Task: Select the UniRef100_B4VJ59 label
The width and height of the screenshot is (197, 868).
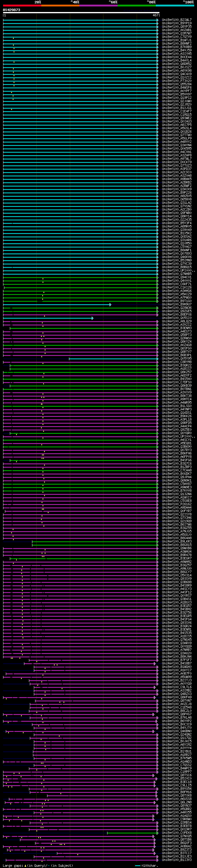Action: 177,50
